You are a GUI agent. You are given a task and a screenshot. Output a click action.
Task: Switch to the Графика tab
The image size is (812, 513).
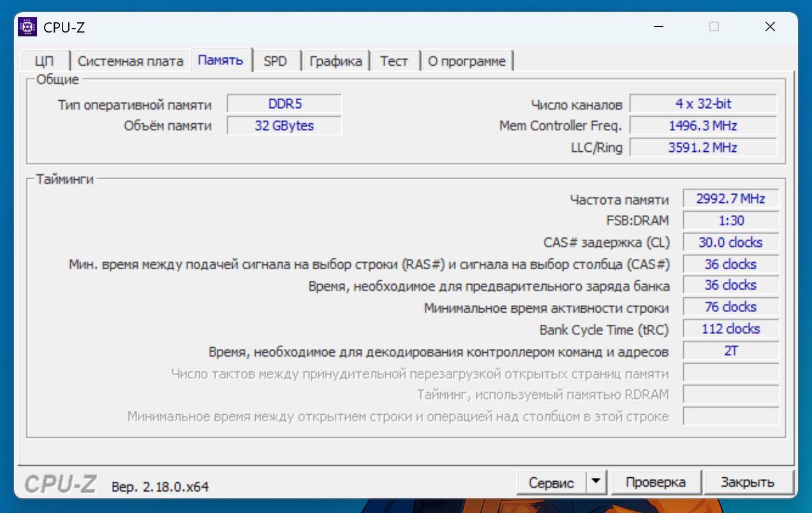click(x=336, y=61)
